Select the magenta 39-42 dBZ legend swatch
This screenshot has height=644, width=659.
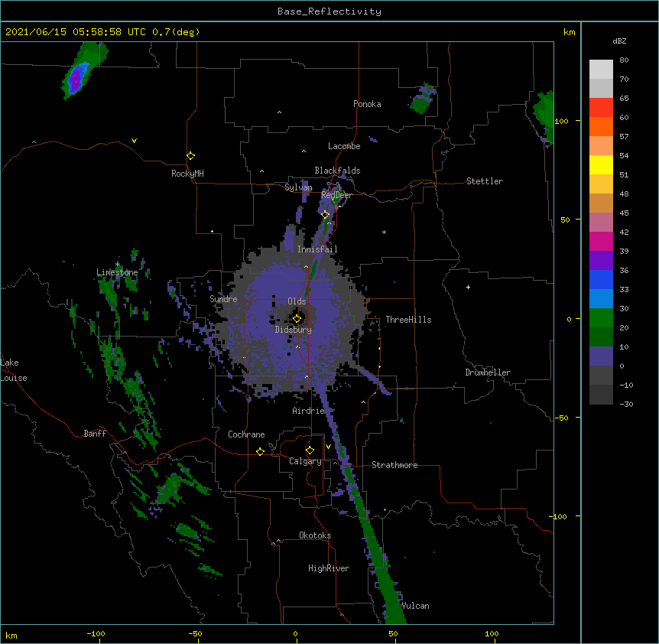click(x=601, y=241)
